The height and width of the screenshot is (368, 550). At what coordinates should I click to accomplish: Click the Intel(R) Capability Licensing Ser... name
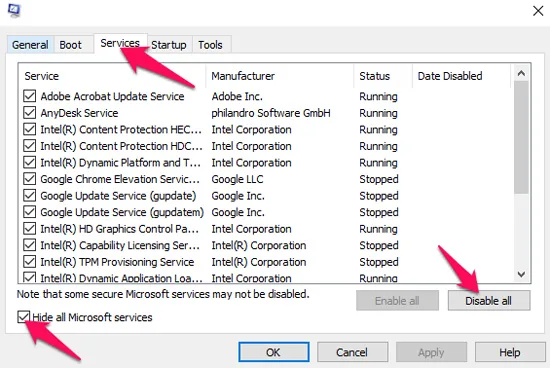[120, 245]
